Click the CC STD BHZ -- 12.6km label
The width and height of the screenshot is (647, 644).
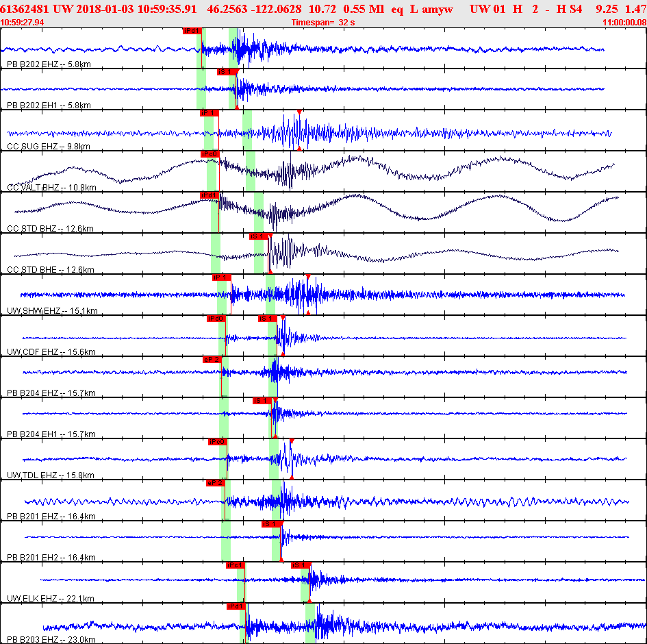pyautogui.click(x=51, y=228)
